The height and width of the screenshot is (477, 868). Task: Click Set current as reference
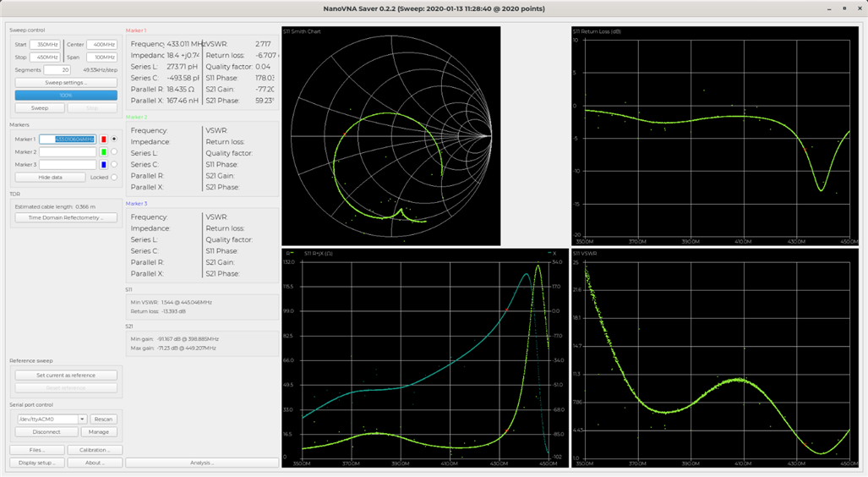click(x=66, y=375)
